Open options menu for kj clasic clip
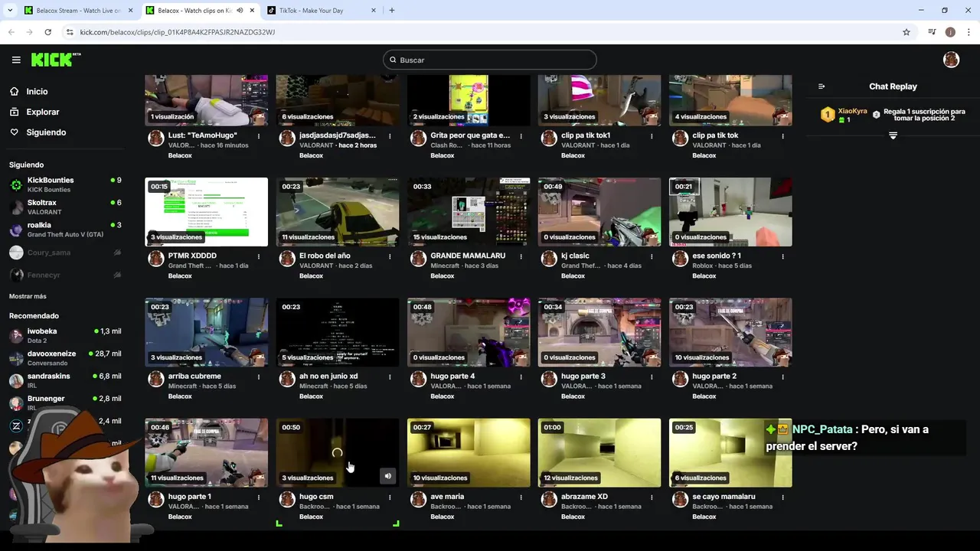The width and height of the screenshot is (980, 551). [x=652, y=256]
